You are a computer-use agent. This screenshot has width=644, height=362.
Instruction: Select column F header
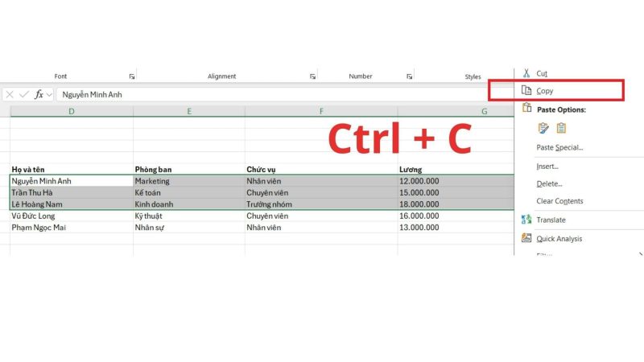(x=321, y=111)
